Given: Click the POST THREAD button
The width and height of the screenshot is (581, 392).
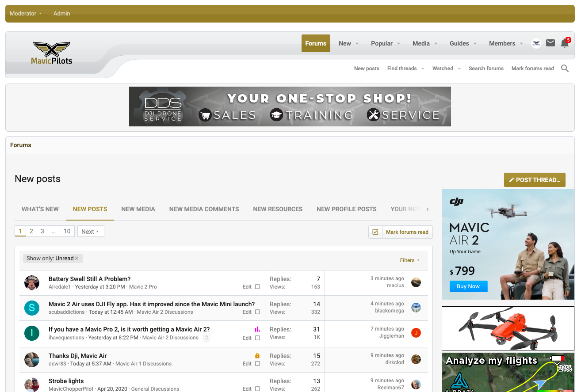Looking at the screenshot, I should [535, 180].
